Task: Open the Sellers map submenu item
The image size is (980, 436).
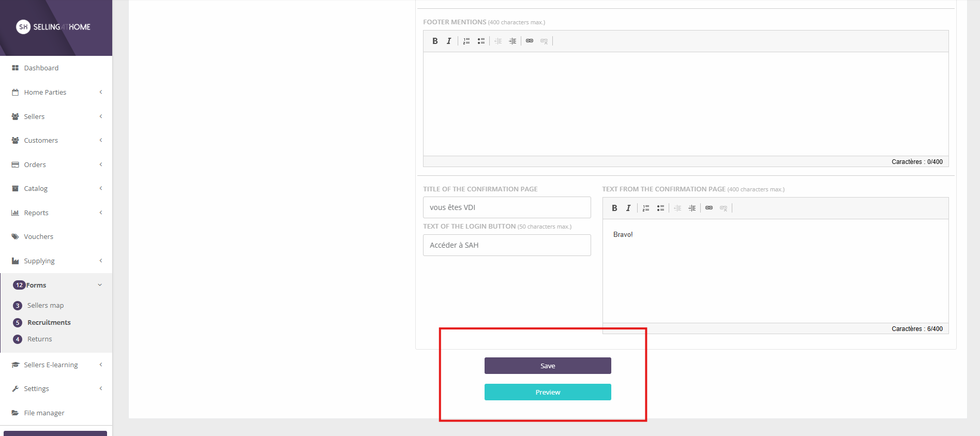Action: coord(46,305)
